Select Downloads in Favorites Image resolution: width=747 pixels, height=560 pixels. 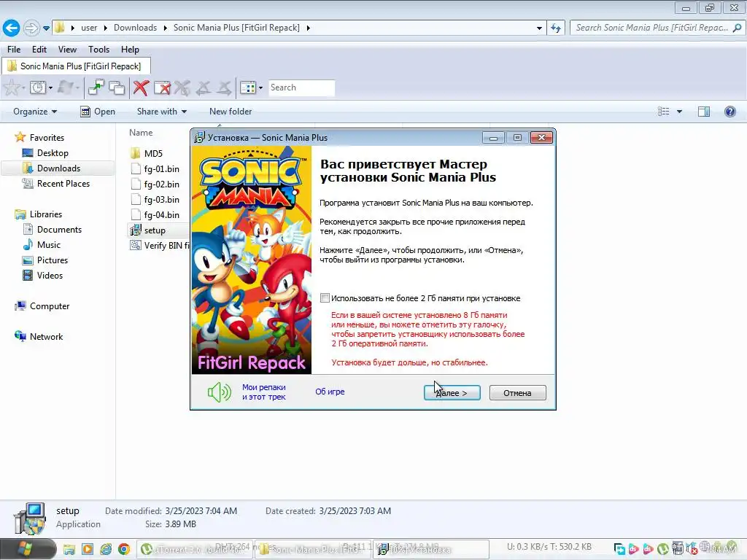pyautogui.click(x=58, y=168)
